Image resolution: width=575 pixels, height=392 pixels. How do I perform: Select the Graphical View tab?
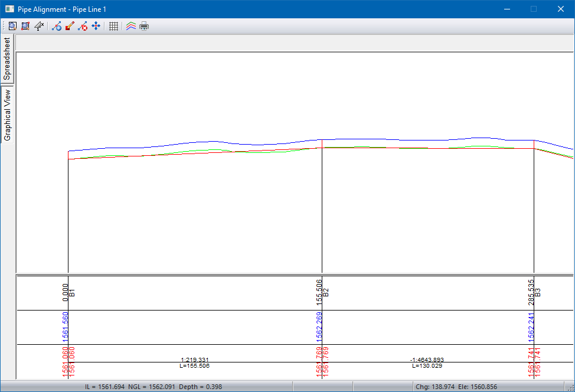[7, 115]
